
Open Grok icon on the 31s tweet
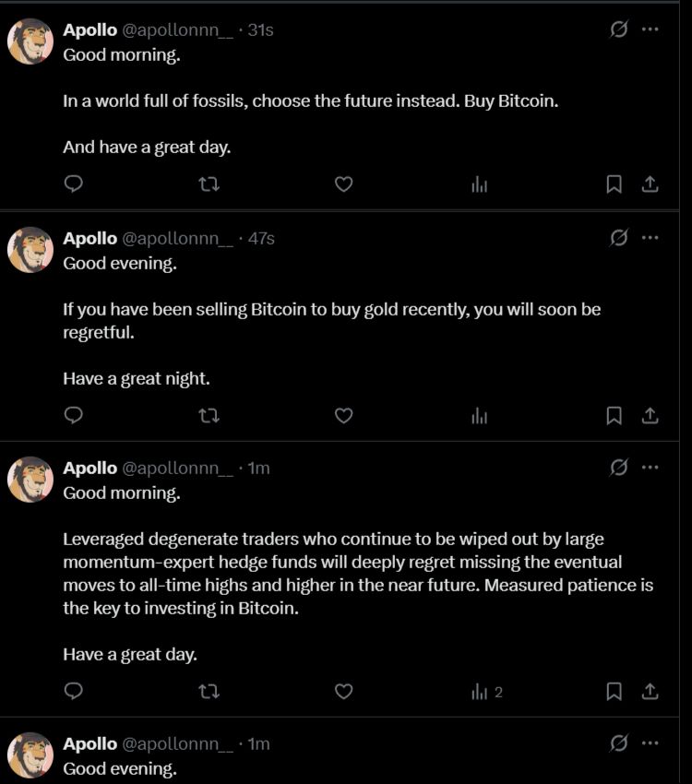pyautogui.click(x=619, y=30)
